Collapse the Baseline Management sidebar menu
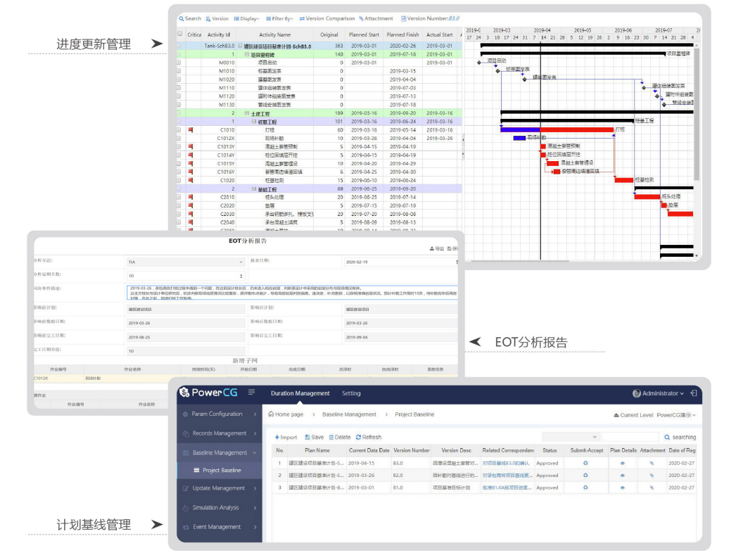 click(220, 452)
